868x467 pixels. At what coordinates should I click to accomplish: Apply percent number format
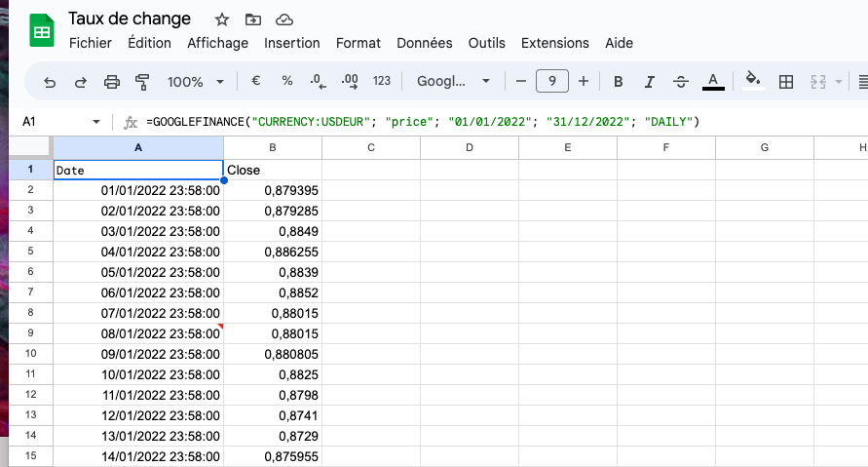(286, 81)
